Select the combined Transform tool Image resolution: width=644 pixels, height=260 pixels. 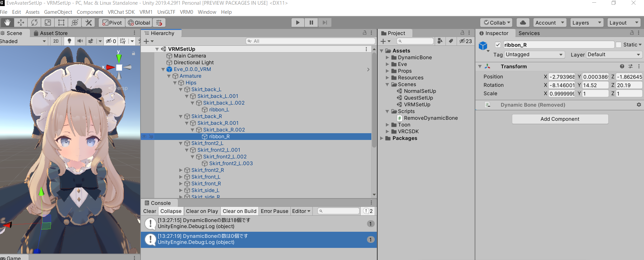[x=75, y=23]
